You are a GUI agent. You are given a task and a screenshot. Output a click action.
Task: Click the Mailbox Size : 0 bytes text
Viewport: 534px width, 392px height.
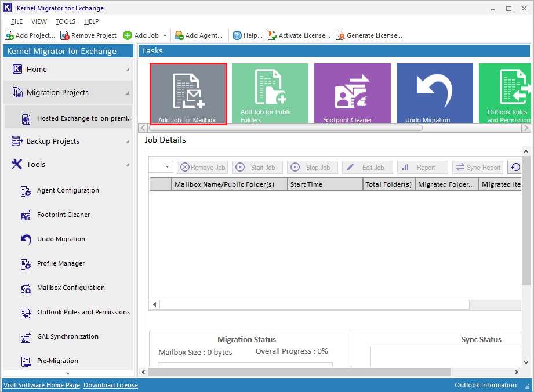tap(195, 352)
